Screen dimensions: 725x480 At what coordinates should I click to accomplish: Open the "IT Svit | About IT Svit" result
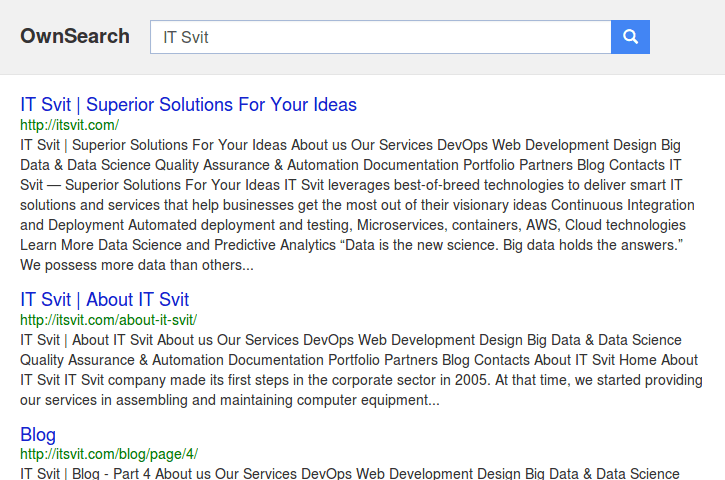click(104, 300)
